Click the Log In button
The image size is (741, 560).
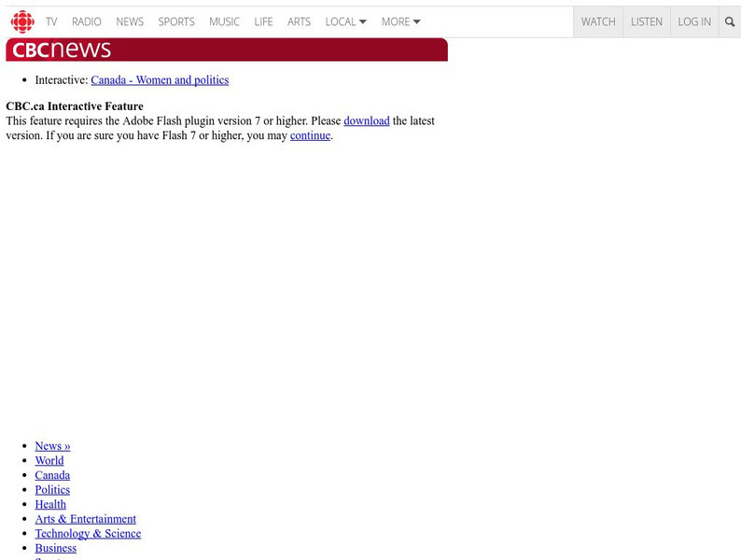694,21
